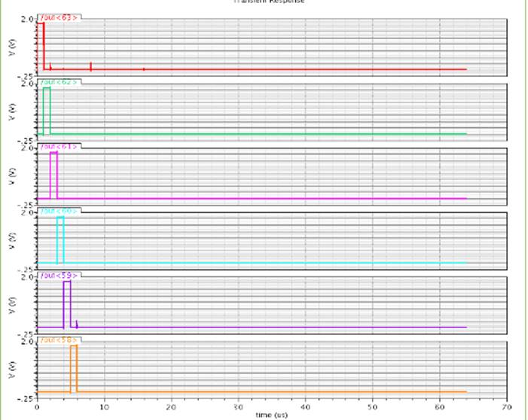Click the "time (us)" x-axis label
Image resolution: width=528 pixels, height=420 pixels.
pyautogui.click(x=272, y=415)
